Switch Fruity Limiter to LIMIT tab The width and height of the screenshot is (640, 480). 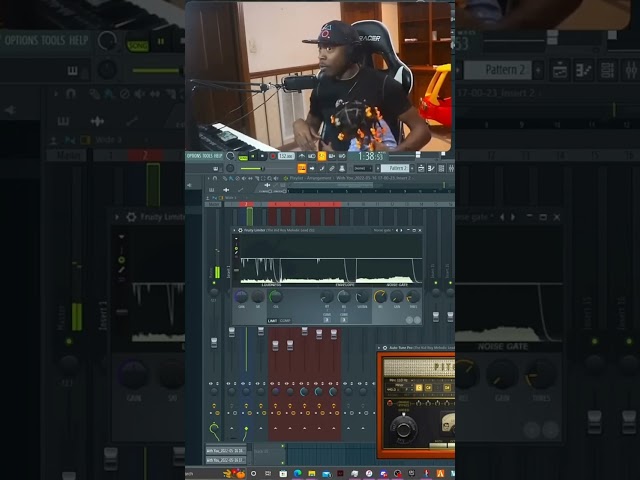coord(272,321)
